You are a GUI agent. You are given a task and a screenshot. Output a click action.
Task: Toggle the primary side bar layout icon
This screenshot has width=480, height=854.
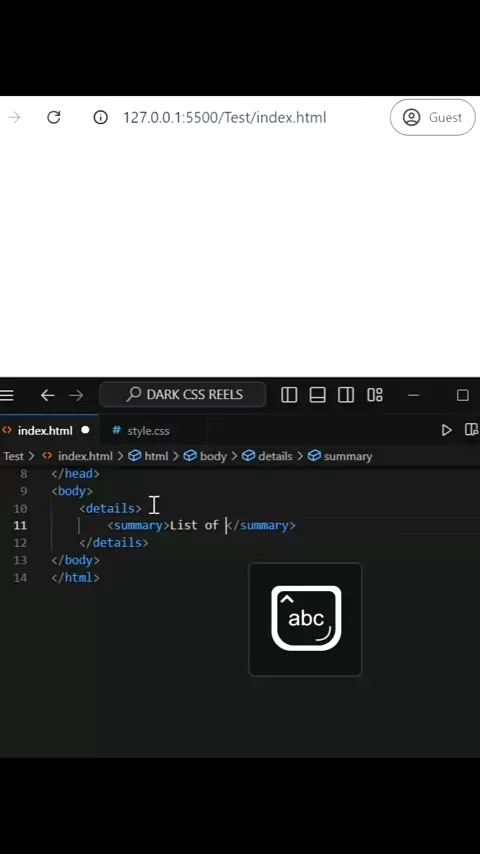point(289,395)
